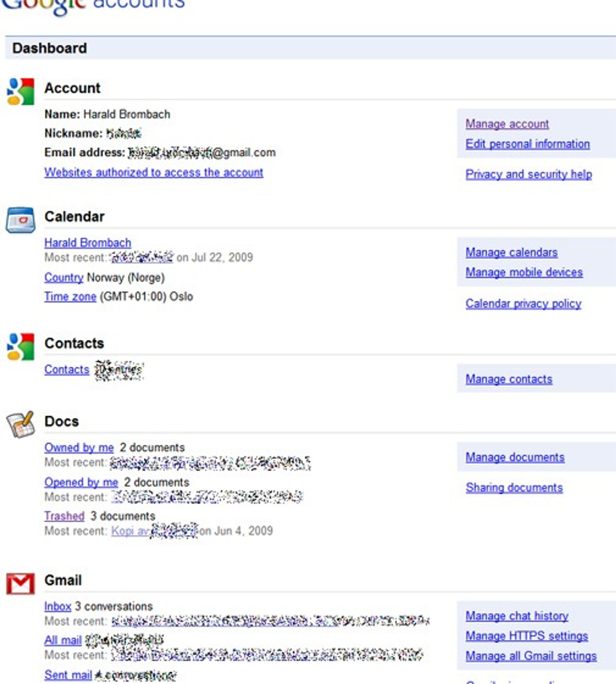Click the (GMT+01:00) Oslo value
The height and width of the screenshot is (684, 616).
click(x=146, y=297)
